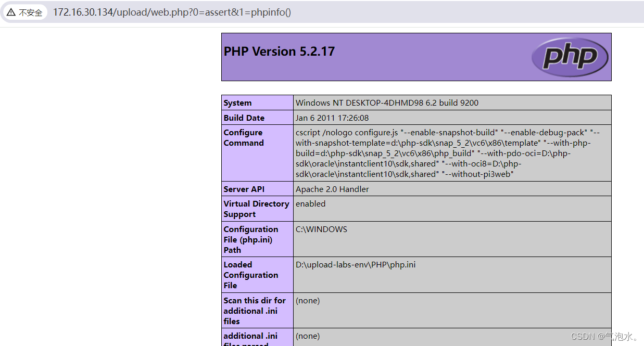Image resolution: width=644 pixels, height=346 pixels.
Task: Select the (none) value for scan dir
Action: 308,301
